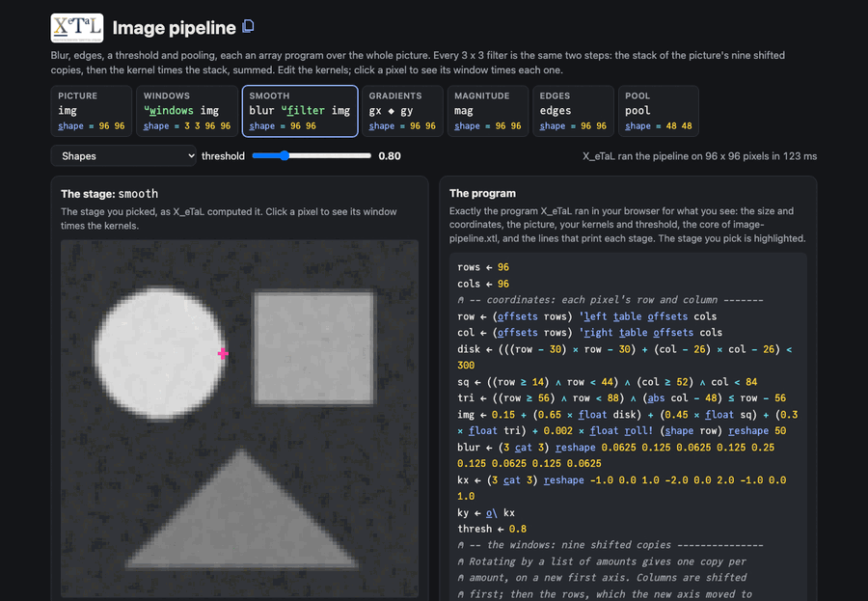Click the 'roll!' keyword in the img line
The image size is (868, 601).
click(x=638, y=430)
